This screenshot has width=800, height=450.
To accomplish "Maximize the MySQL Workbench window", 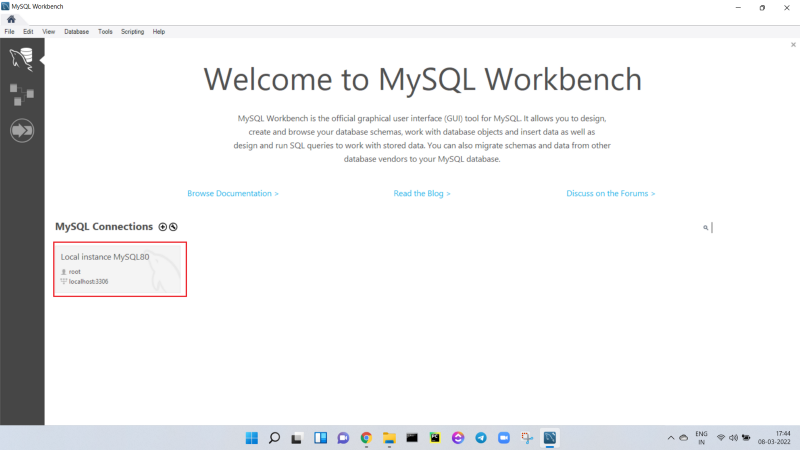I will click(762, 8).
